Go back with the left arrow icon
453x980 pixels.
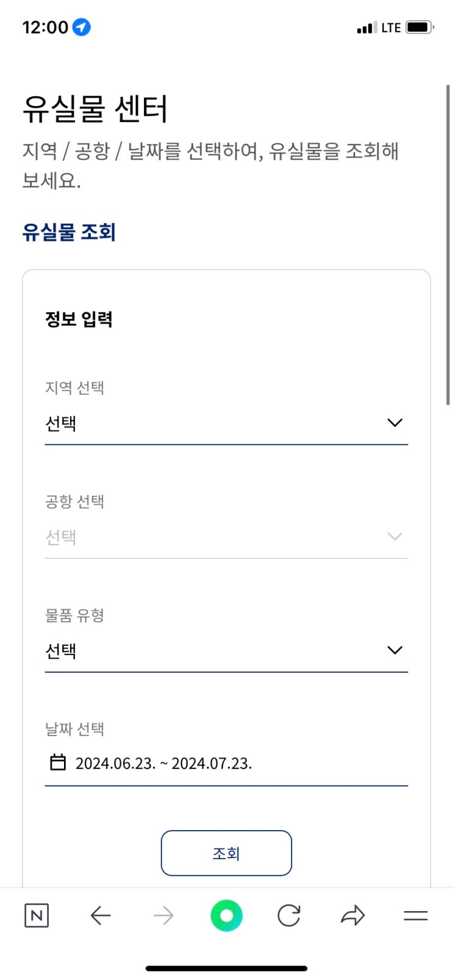(x=101, y=915)
